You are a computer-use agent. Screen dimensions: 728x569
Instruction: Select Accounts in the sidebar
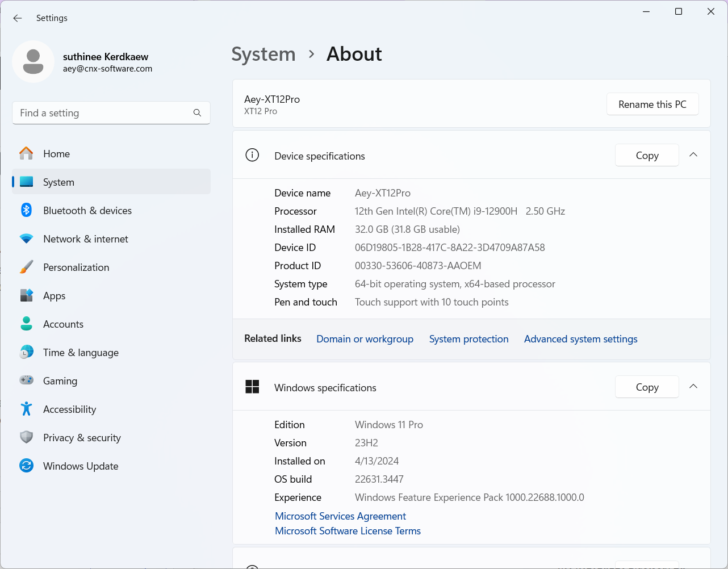(111, 324)
